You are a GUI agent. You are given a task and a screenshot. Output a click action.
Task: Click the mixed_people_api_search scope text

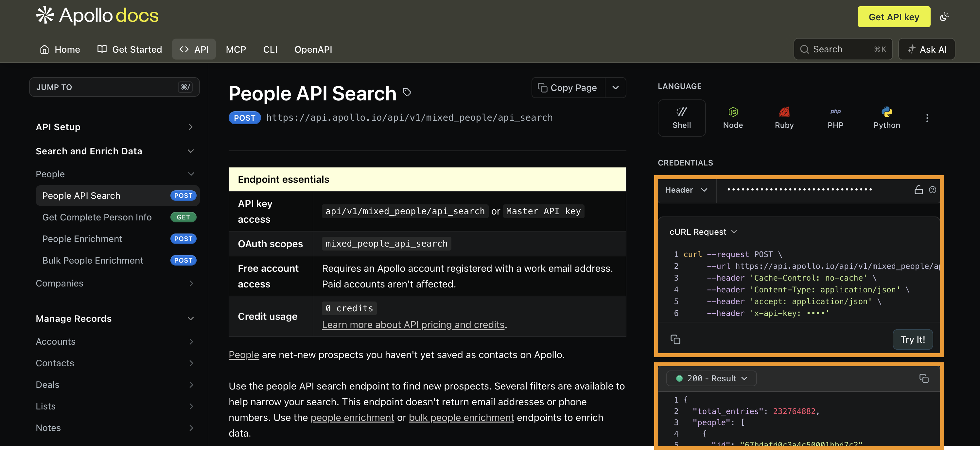387,243
